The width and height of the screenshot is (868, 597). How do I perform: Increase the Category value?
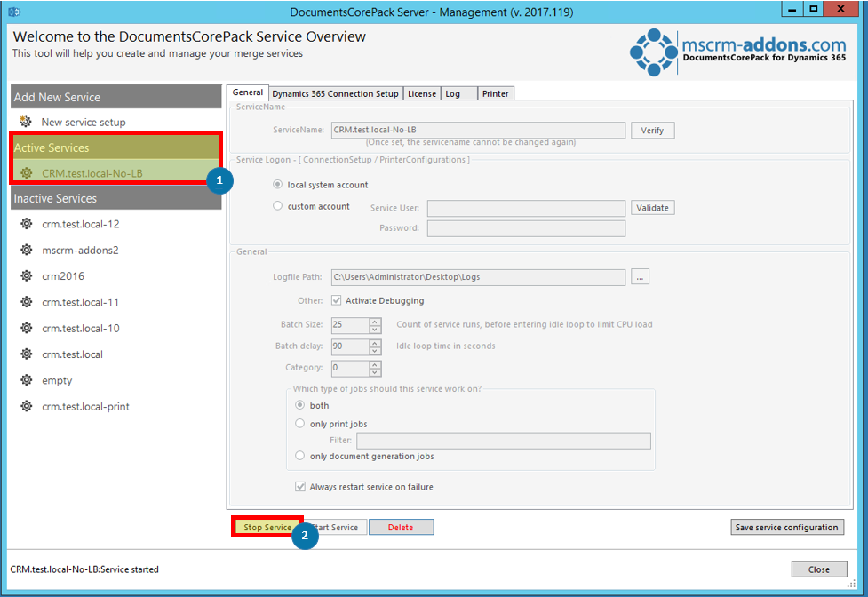coord(375,364)
